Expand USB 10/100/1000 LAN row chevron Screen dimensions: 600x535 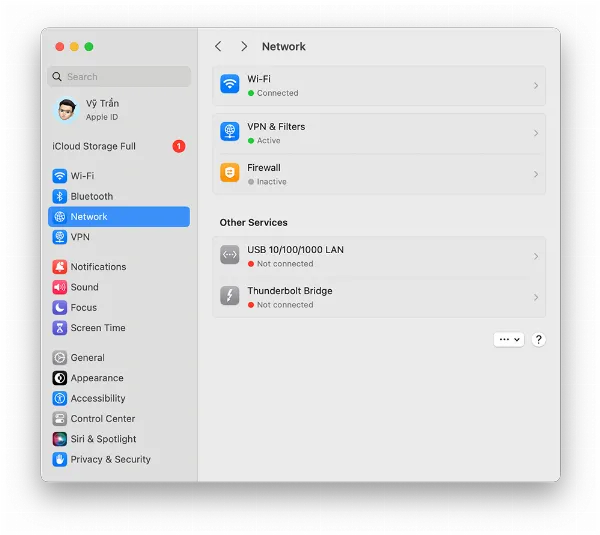click(536, 256)
